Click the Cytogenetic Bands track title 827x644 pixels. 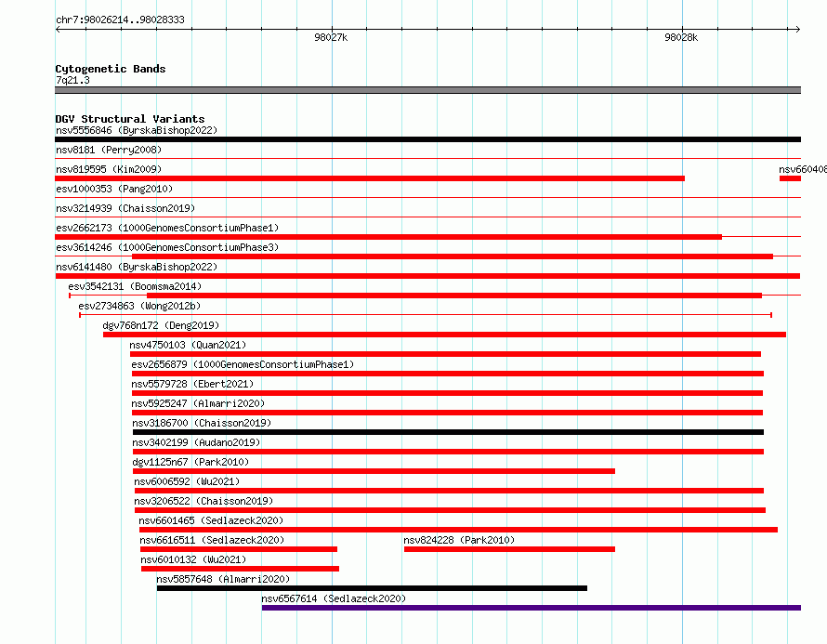[x=111, y=69]
